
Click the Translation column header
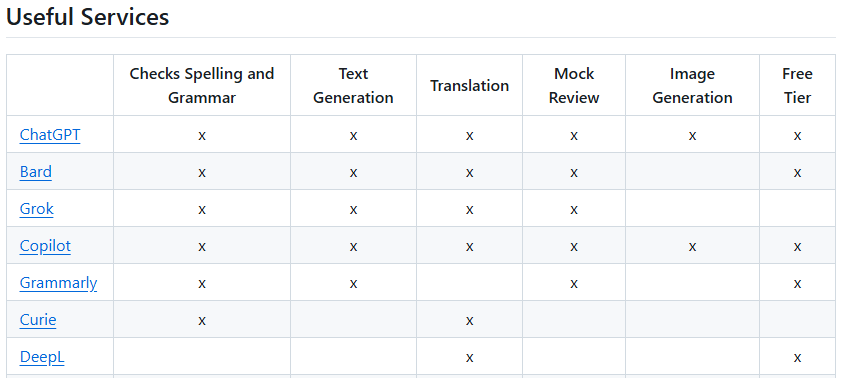[x=469, y=86]
